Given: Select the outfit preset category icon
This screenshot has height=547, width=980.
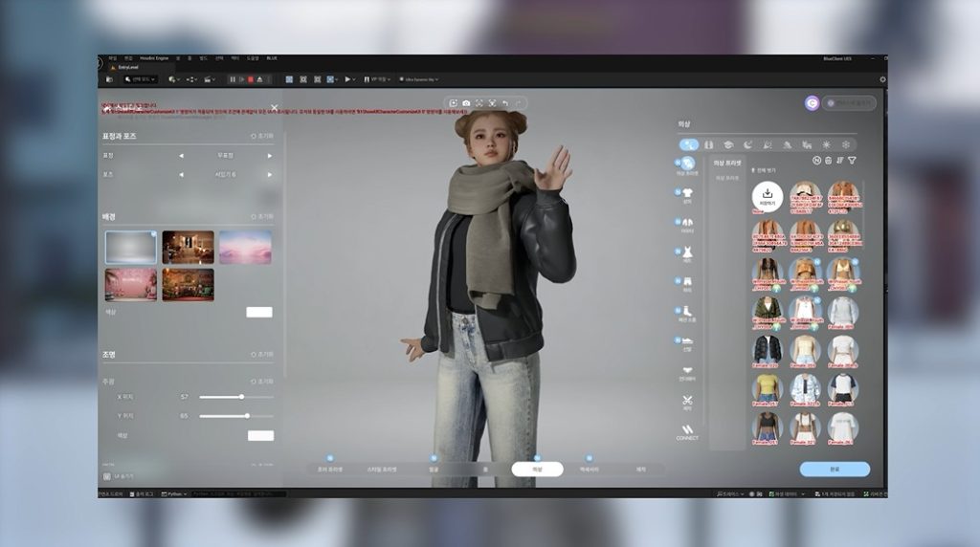Looking at the screenshot, I should click(687, 164).
